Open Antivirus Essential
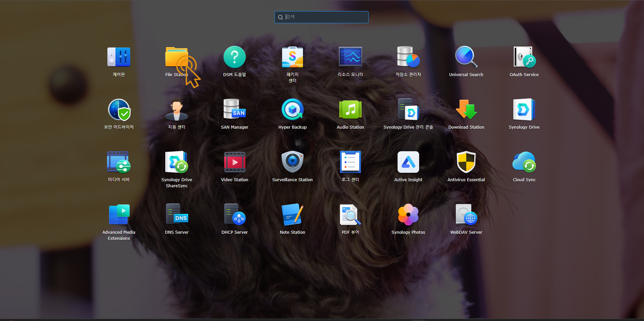644x321 pixels. (x=466, y=162)
